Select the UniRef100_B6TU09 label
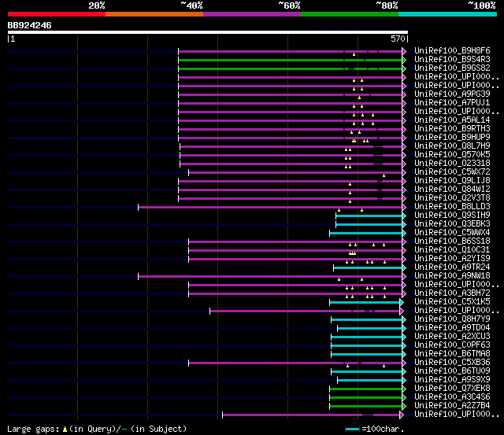504x435 pixels. pyautogui.click(x=452, y=371)
